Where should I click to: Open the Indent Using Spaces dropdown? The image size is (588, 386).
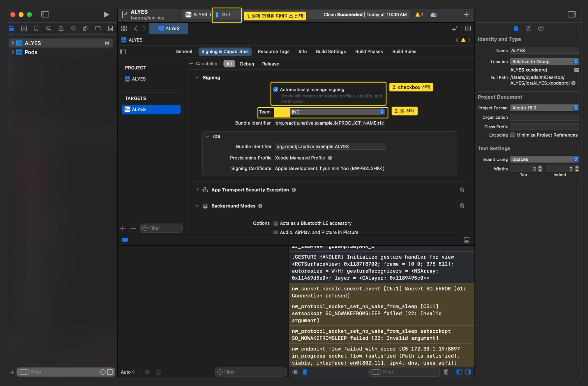click(x=544, y=159)
